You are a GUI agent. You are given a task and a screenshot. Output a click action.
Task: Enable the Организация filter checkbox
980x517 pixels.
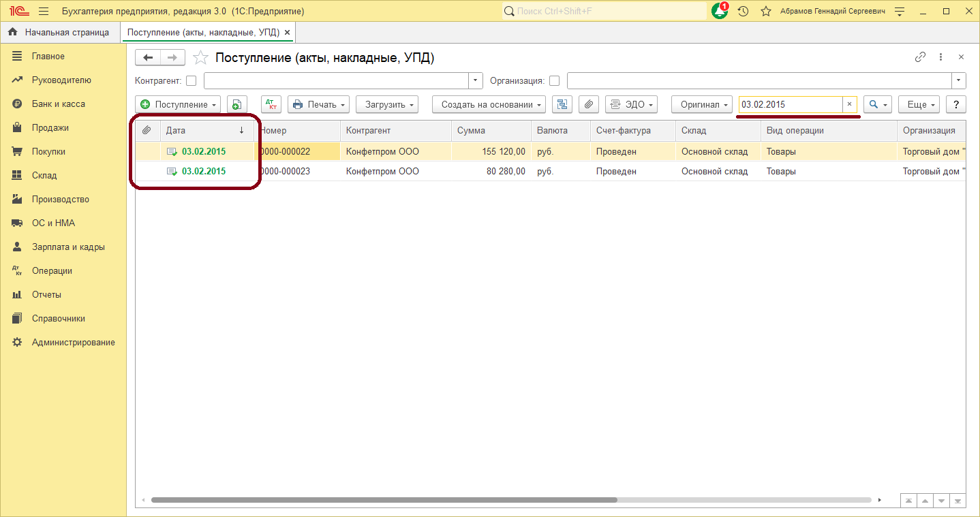pos(554,81)
